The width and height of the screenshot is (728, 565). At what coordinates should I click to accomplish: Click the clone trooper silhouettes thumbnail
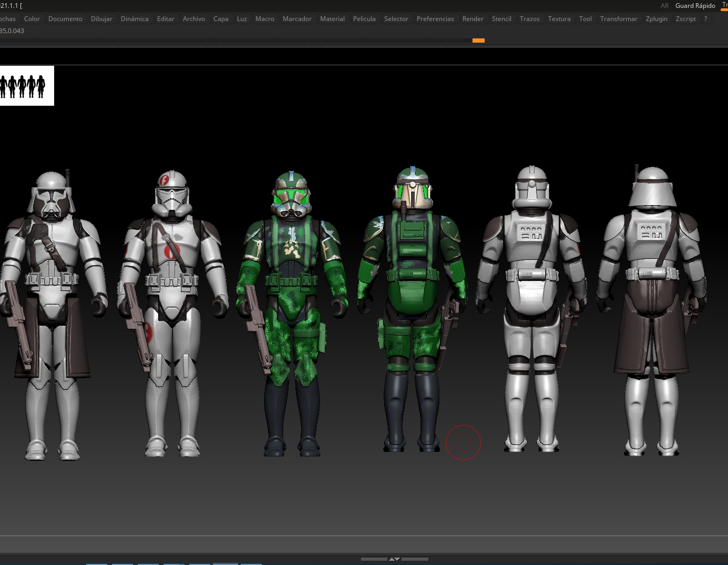pyautogui.click(x=27, y=85)
